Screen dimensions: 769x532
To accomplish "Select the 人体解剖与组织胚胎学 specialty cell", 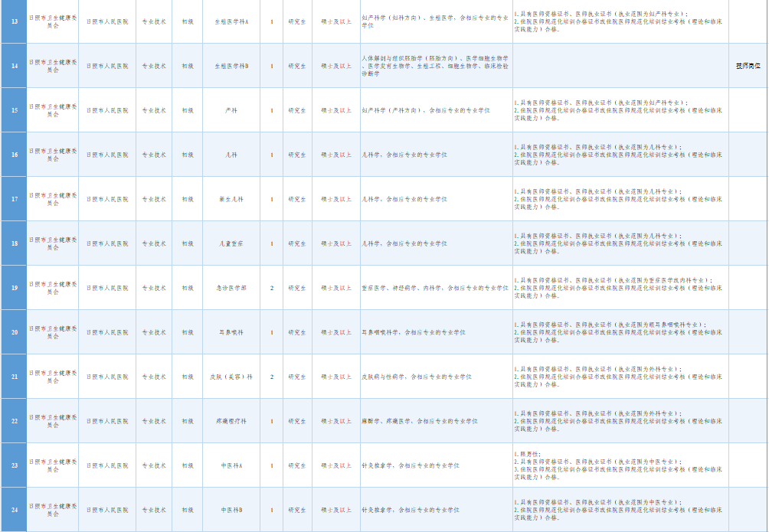I will pos(437,66).
